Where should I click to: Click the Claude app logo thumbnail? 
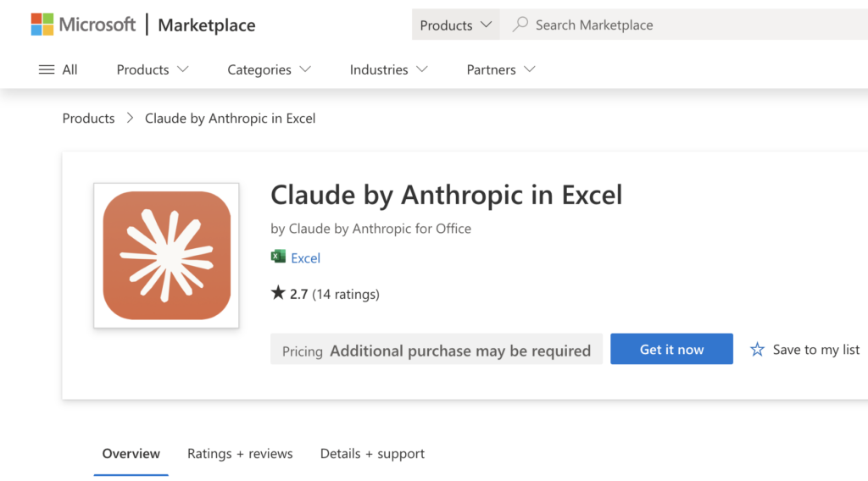(x=166, y=255)
